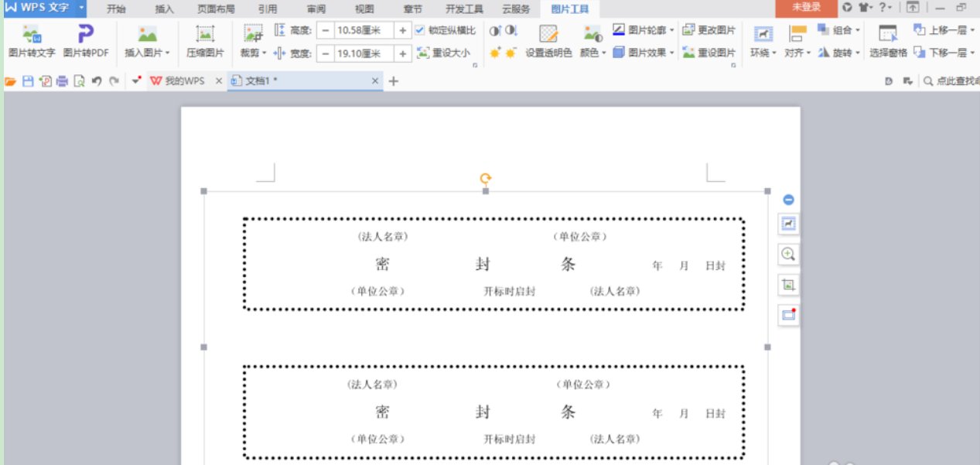Image resolution: width=980 pixels, height=465 pixels.
Task: Switch to the 页面布局 tab
Action: 216,9
